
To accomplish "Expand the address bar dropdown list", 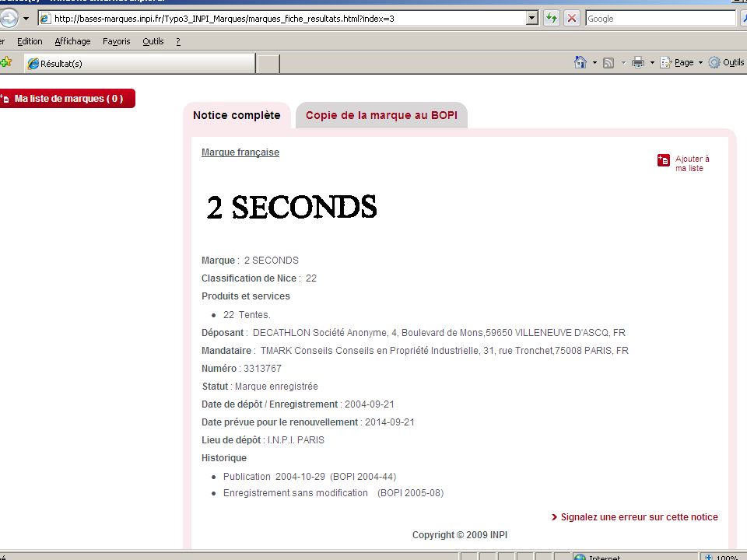I will point(532,19).
